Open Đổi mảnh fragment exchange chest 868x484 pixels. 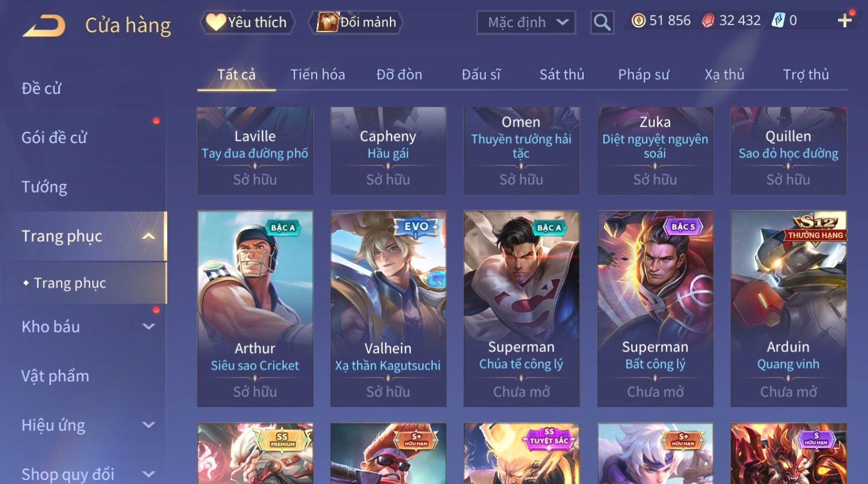click(356, 22)
